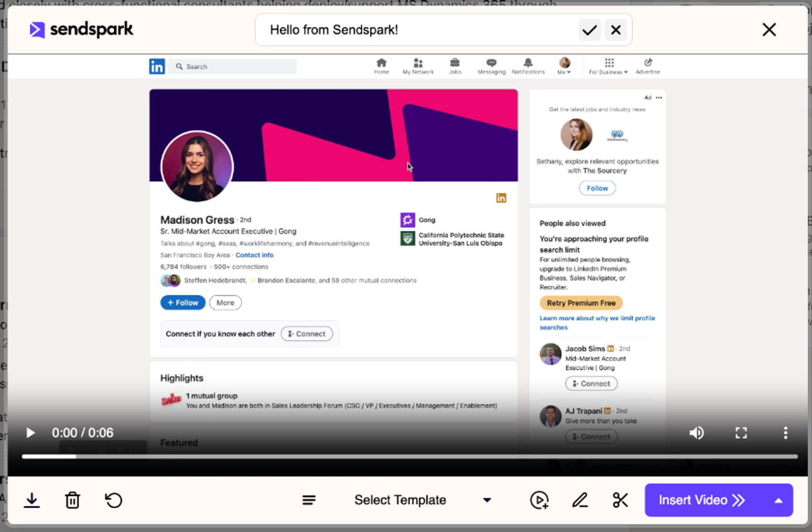Open the Select Template dropdown
812x532 pixels.
[423, 500]
